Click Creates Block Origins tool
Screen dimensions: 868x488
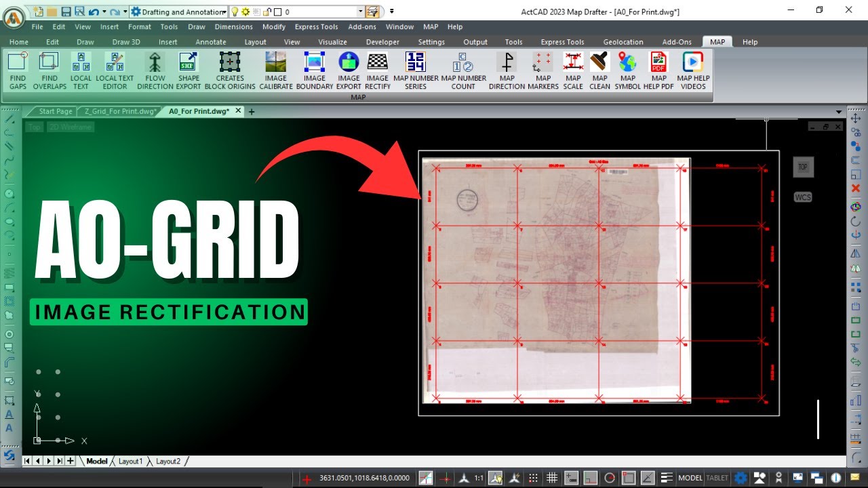coord(230,70)
